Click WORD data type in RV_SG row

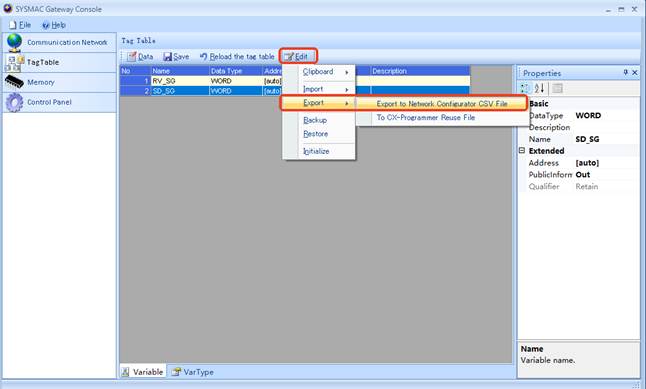click(235, 81)
